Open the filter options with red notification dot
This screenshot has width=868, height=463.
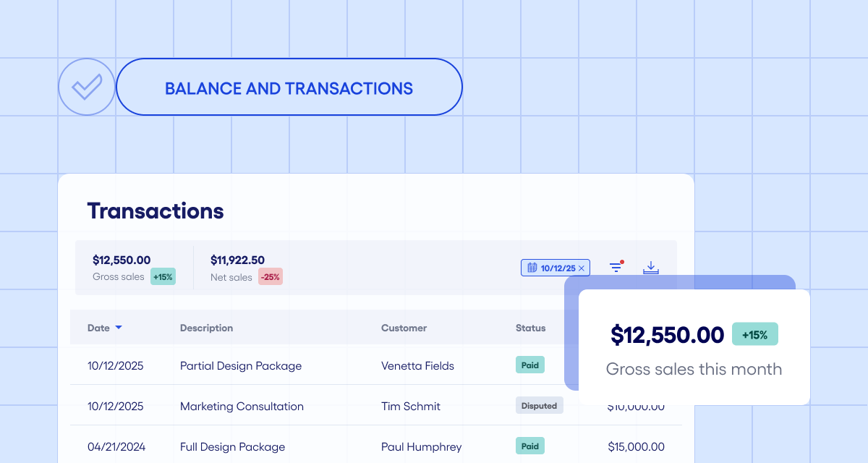(x=616, y=267)
